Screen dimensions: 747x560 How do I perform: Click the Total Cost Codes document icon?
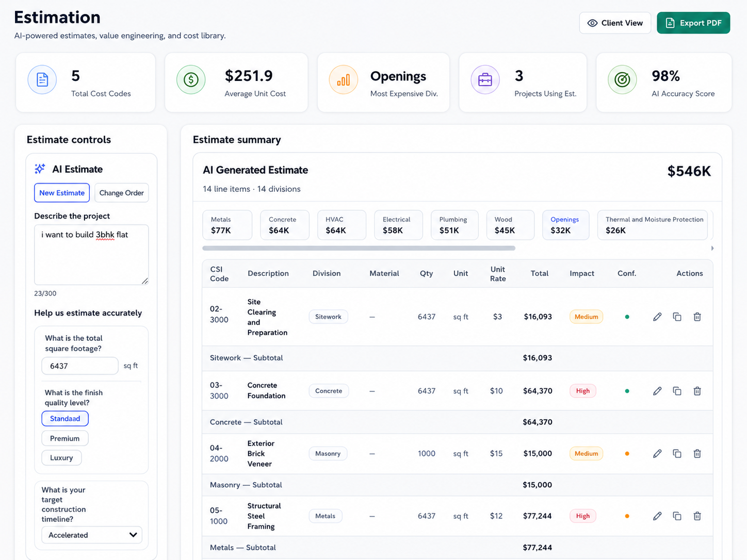(42, 79)
